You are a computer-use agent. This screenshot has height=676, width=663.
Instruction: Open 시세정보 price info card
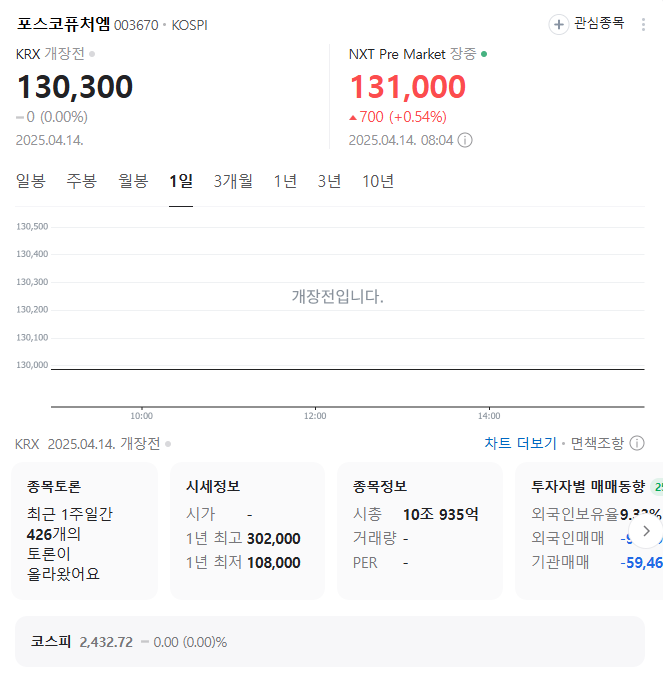pos(247,531)
